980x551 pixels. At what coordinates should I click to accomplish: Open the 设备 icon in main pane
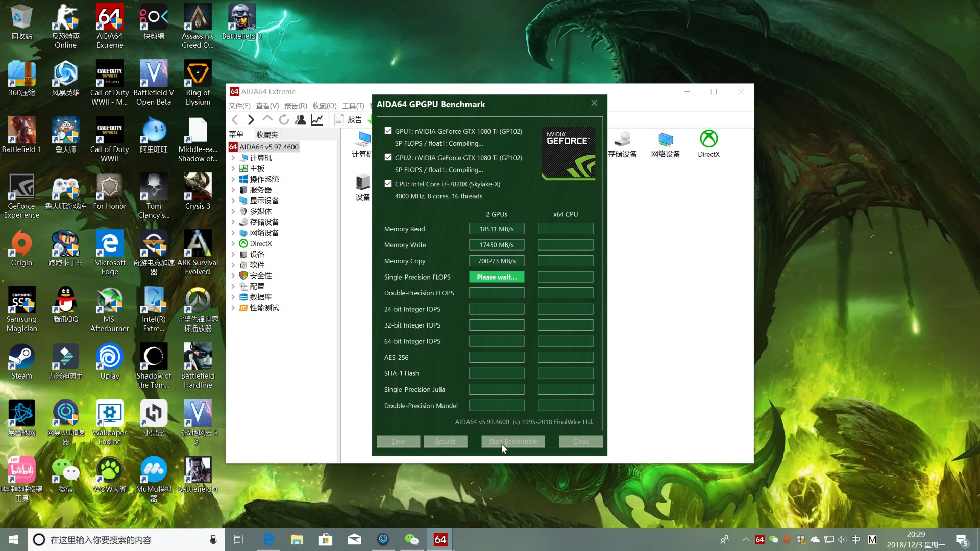[x=362, y=187]
